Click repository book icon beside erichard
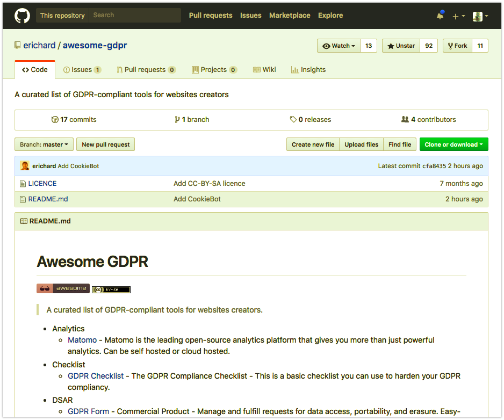This screenshot has height=420, width=504. tap(17, 45)
